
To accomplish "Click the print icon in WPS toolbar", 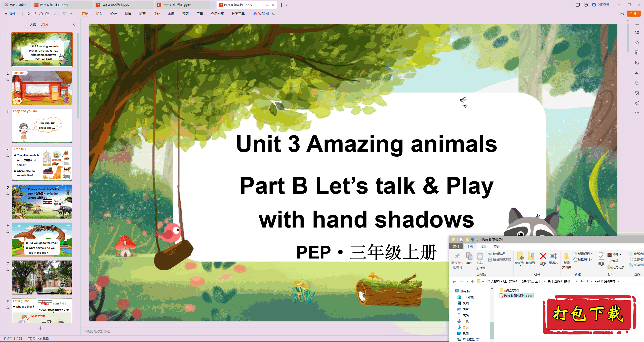I will pos(41,14).
